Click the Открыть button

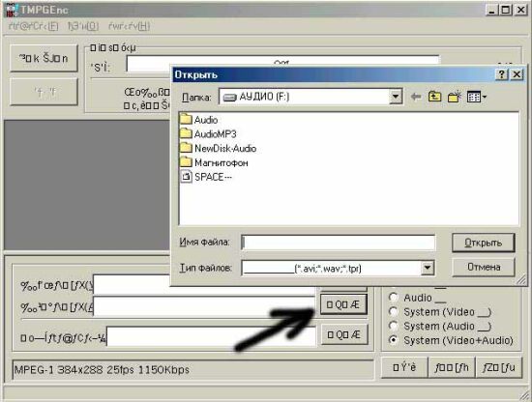point(483,243)
